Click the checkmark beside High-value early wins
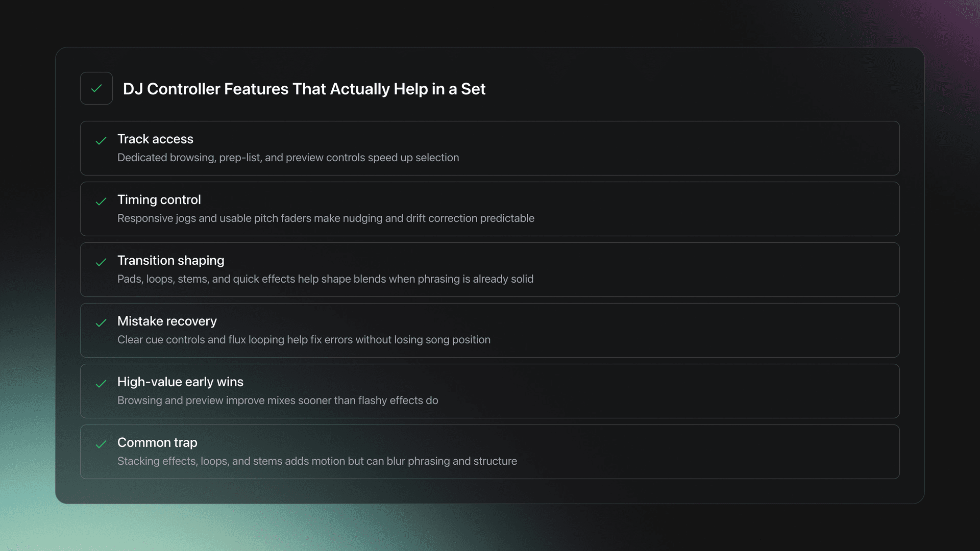 pos(101,384)
